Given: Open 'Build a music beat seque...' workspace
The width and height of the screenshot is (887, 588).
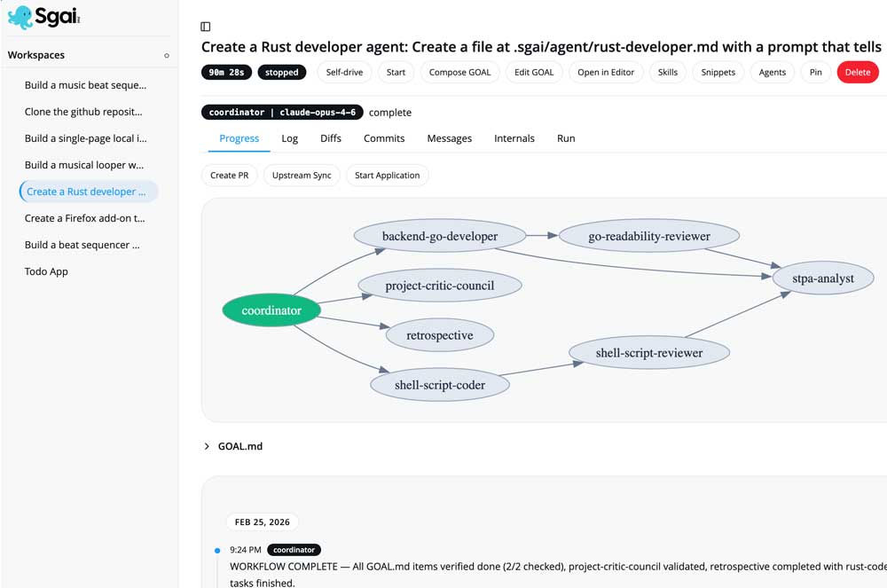Looking at the screenshot, I should point(85,85).
